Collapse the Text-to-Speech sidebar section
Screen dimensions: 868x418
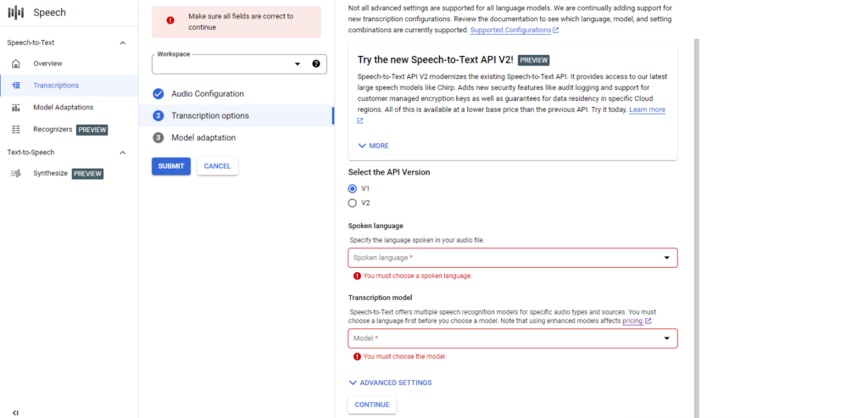coord(123,153)
